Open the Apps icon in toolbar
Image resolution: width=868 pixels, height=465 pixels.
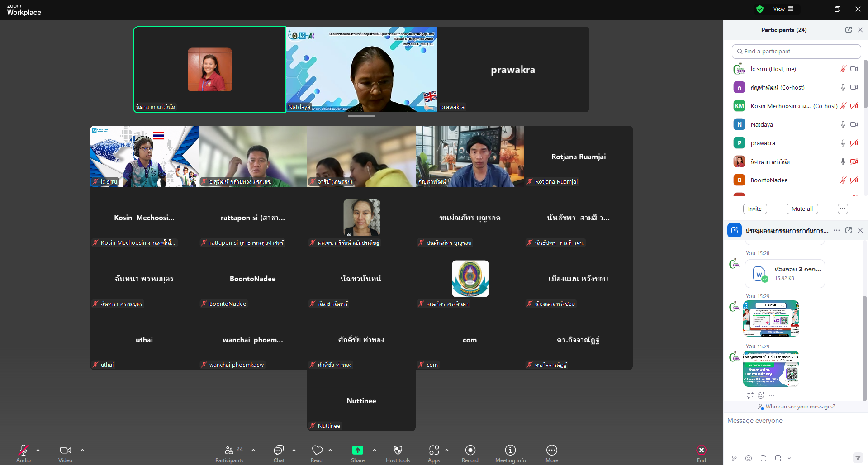[x=434, y=454]
